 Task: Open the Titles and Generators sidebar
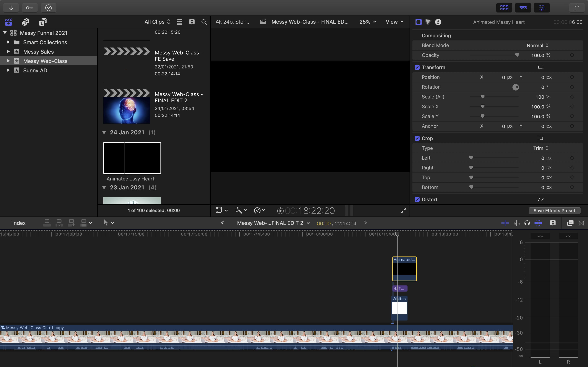tap(43, 22)
